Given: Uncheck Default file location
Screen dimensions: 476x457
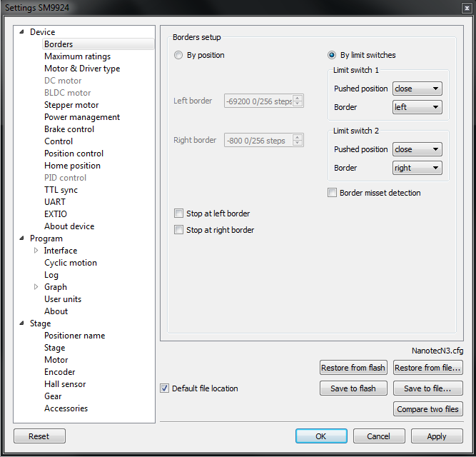Looking at the screenshot, I should click(x=165, y=388).
